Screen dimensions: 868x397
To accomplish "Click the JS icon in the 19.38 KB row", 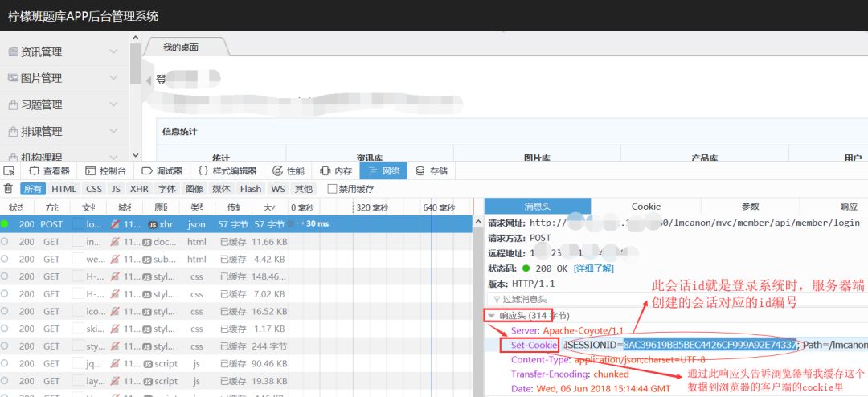I will [147, 381].
